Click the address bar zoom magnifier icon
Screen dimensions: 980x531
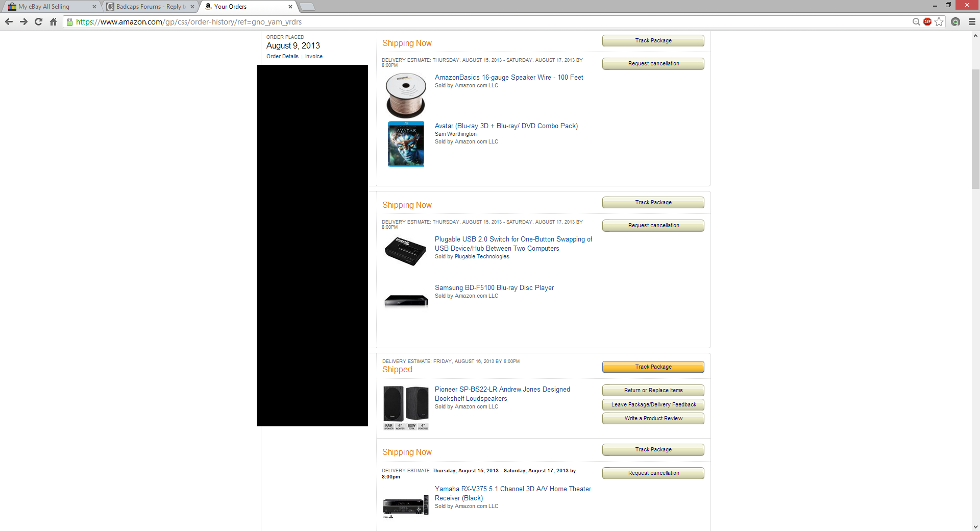[x=916, y=21]
